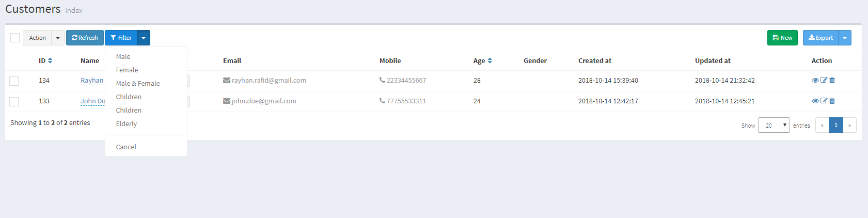868x218 pixels.
Task: Sort the table by ID column arrows
Action: point(50,60)
